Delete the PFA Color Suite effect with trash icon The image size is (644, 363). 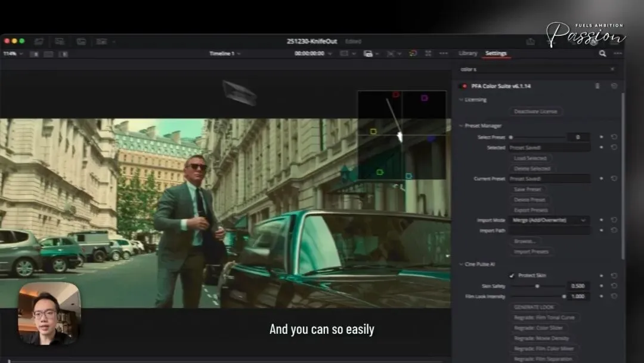(597, 86)
